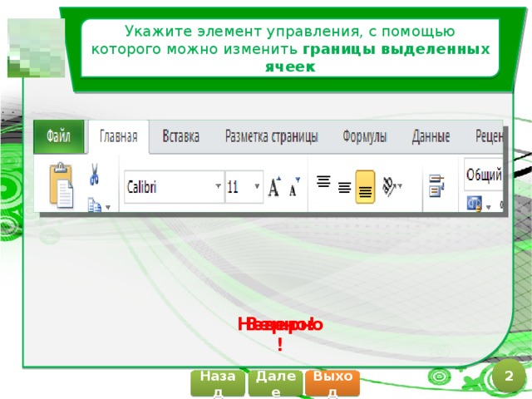
Task: Switch to the Вставка tab
Action: pyautogui.click(x=181, y=136)
